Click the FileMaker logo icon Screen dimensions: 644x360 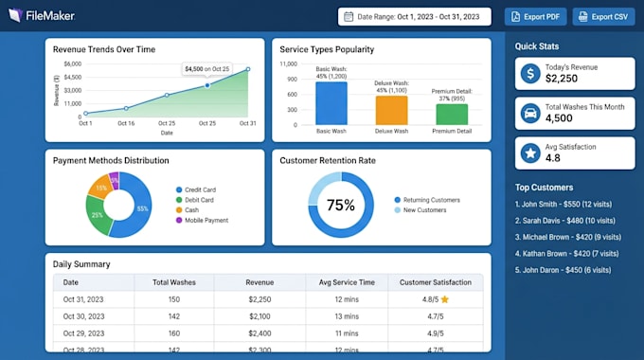click(x=15, y=15)
